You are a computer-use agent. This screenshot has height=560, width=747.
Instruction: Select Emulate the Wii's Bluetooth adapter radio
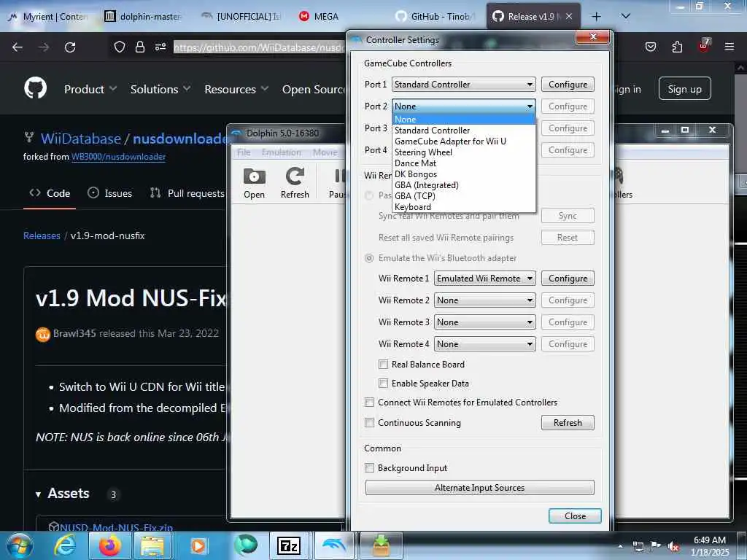click(368, 258)
